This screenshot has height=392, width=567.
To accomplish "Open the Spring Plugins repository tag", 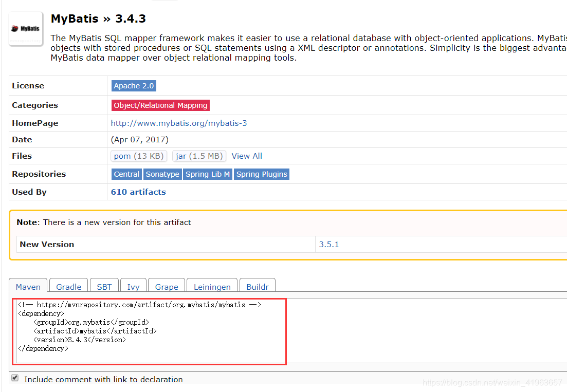I will pos(262,174).
